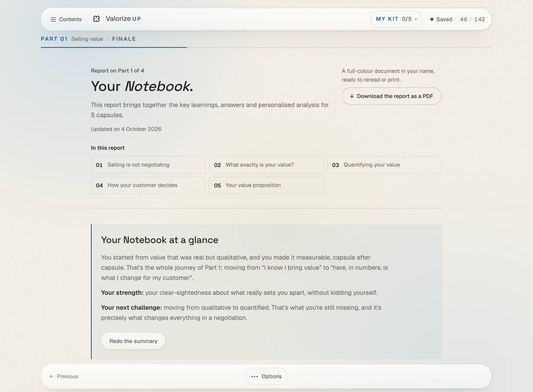Click the Selling value breadcrumb text
This screenshot has width=533, height=392.
(x=87, y=39)
